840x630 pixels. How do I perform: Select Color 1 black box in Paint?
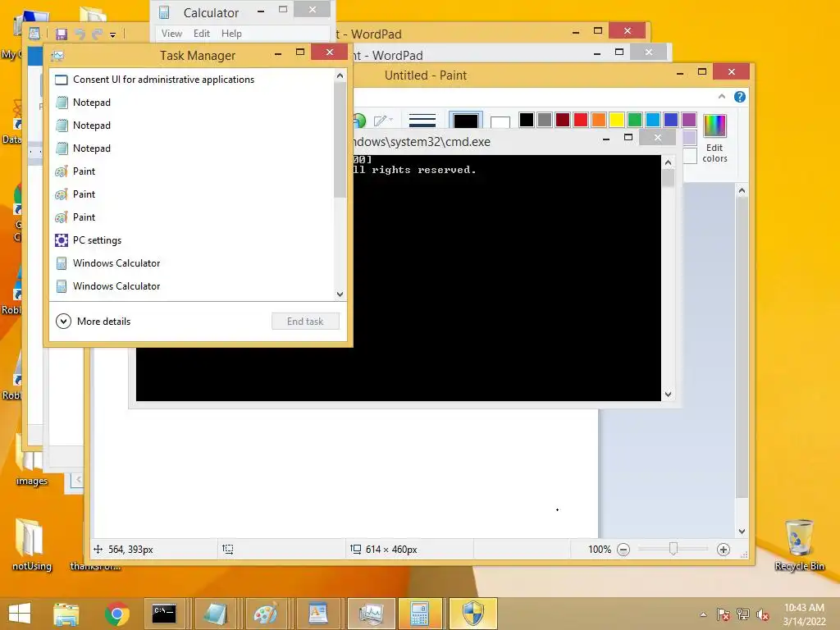tap(466, 121)
